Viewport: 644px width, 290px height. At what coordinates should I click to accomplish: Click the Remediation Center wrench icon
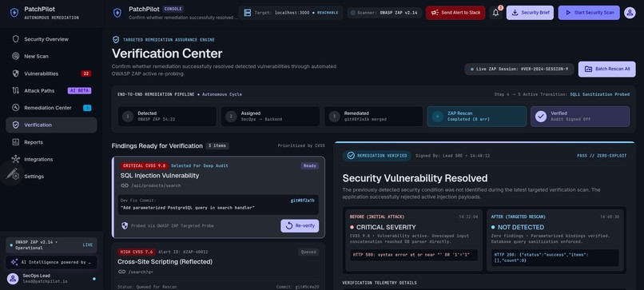(x=16, y=108)
